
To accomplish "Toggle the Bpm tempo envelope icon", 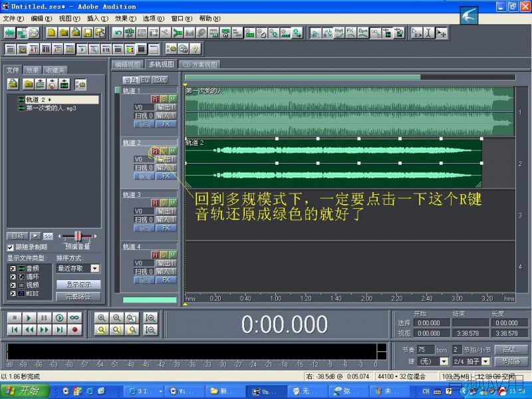I will point(363,33).
